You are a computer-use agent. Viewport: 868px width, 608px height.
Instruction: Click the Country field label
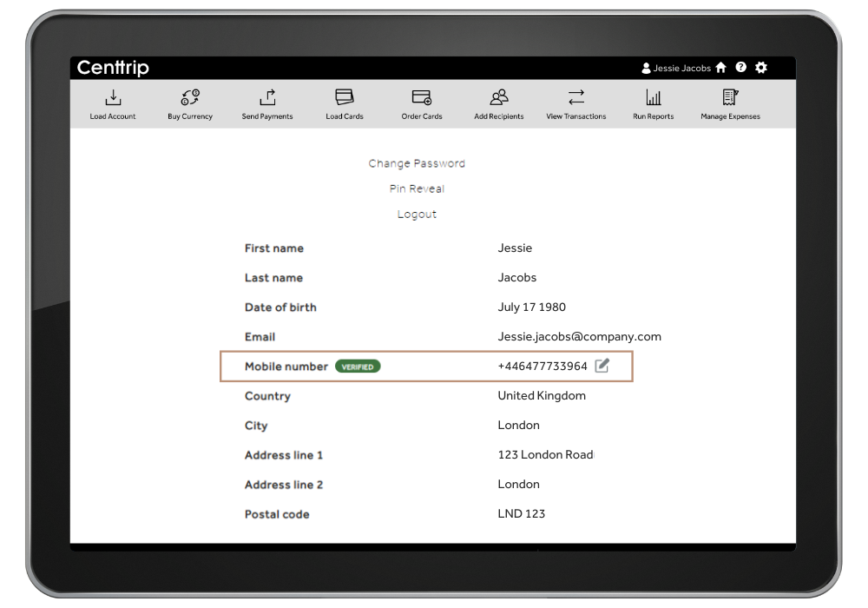(267, 396)
